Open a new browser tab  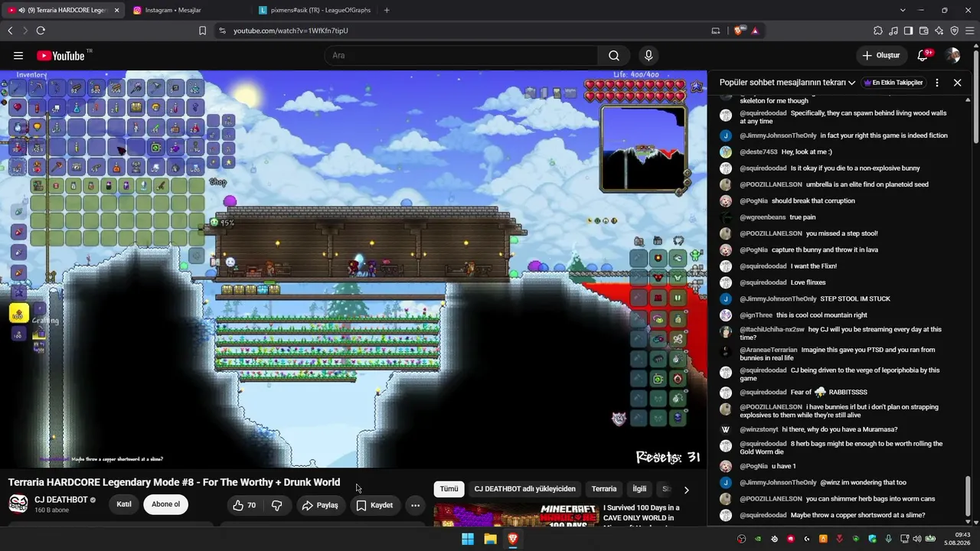(x=387, y=10)
